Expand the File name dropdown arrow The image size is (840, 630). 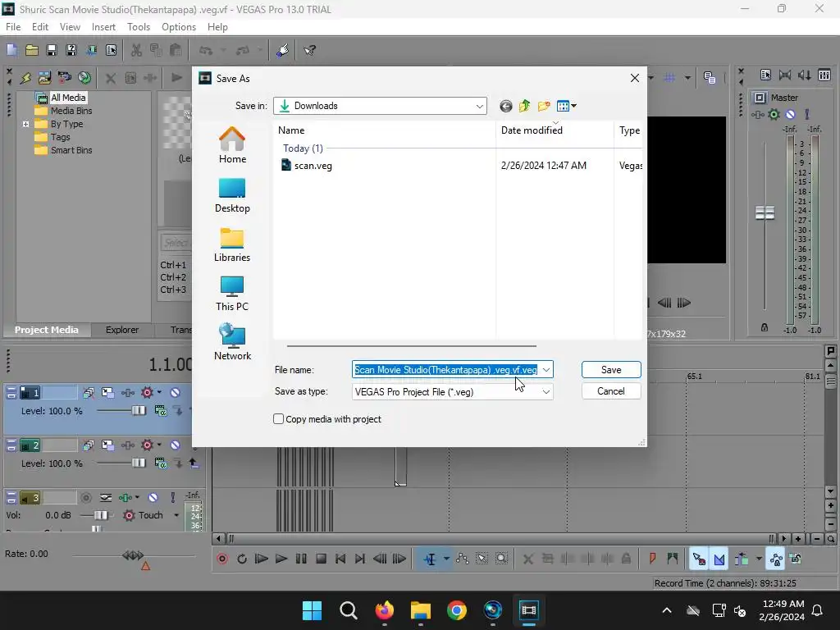click(546, 370)
